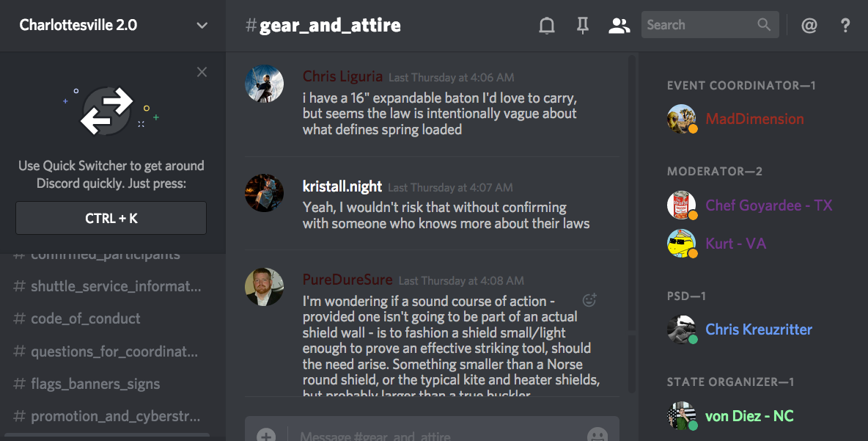The height and width of the screenshot is (441, 868).
Task: Add reaction to PureDureSure's message
Action: (589, 299)
